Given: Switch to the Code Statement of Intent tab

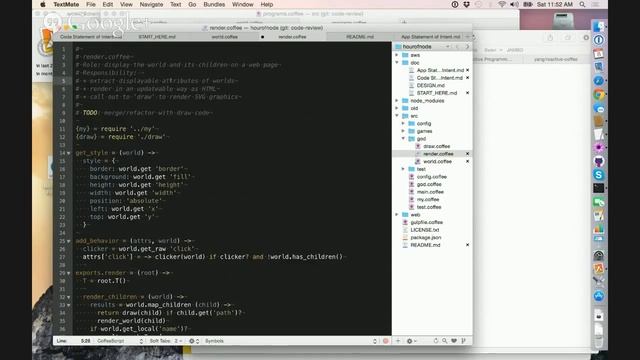Looking at the screenshot, I should point(90,37).
